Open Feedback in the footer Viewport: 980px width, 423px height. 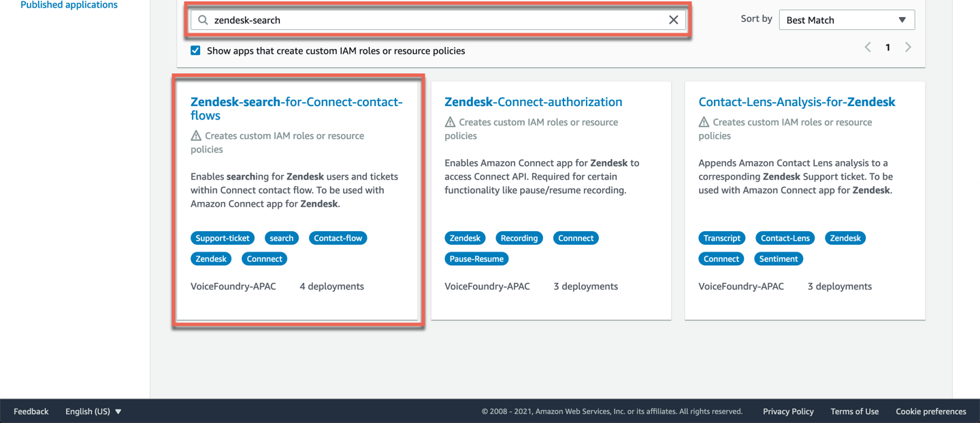pos(31,411)
